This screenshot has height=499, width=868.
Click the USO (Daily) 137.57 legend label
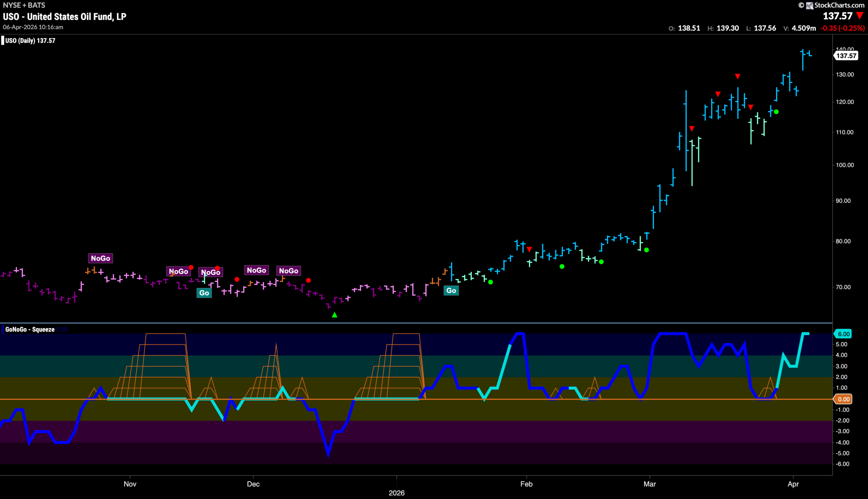point(30,40)
